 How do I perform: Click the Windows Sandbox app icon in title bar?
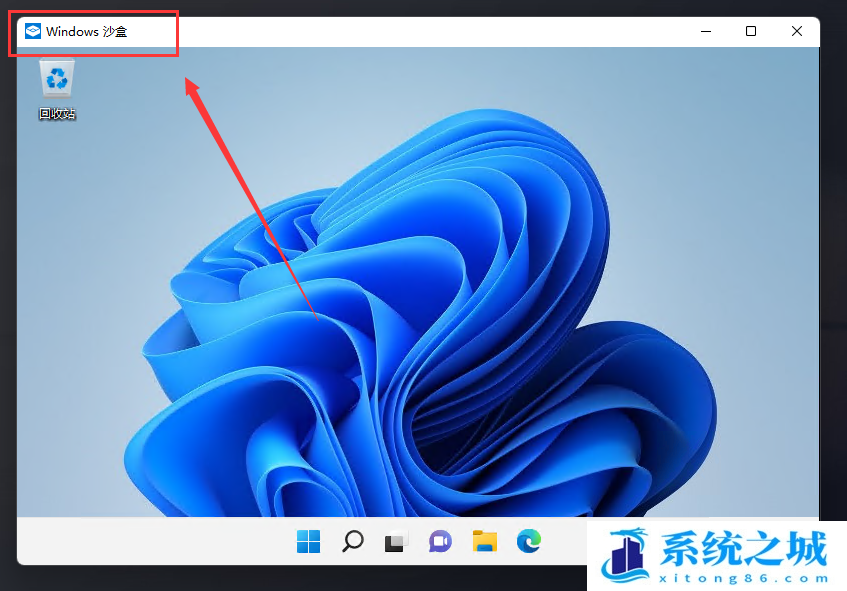pyautogui.click(x=33, y=31)
